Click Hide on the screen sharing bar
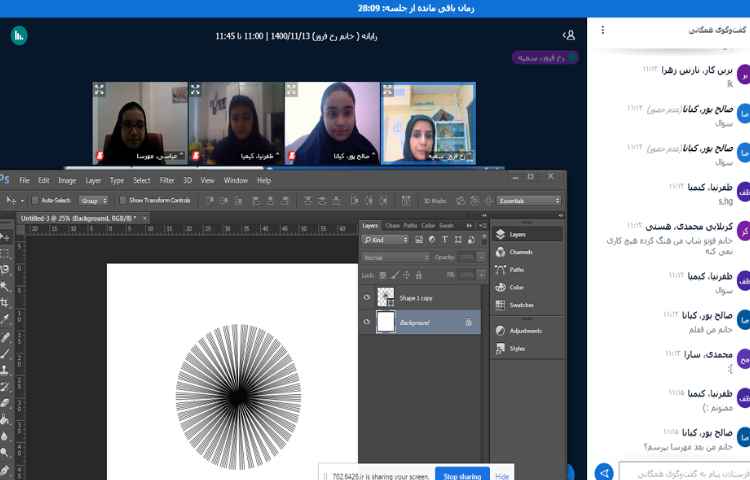Viewport: 750px width, 480px height. click(502, 476)
